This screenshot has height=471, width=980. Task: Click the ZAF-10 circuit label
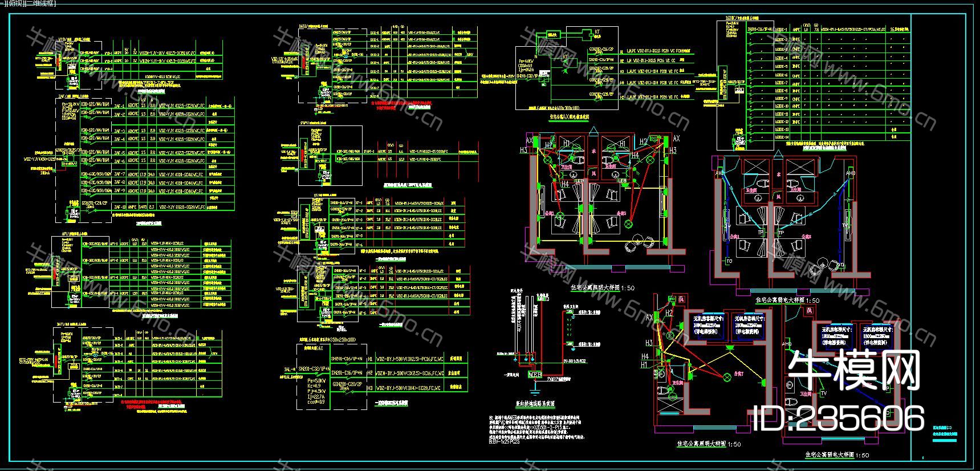coord(119,207)
